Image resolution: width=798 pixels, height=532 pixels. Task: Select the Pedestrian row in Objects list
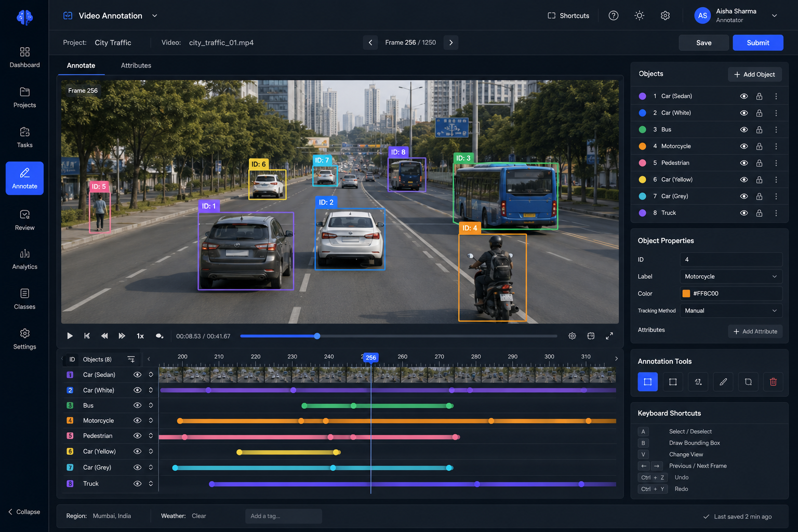pos(710,163)
